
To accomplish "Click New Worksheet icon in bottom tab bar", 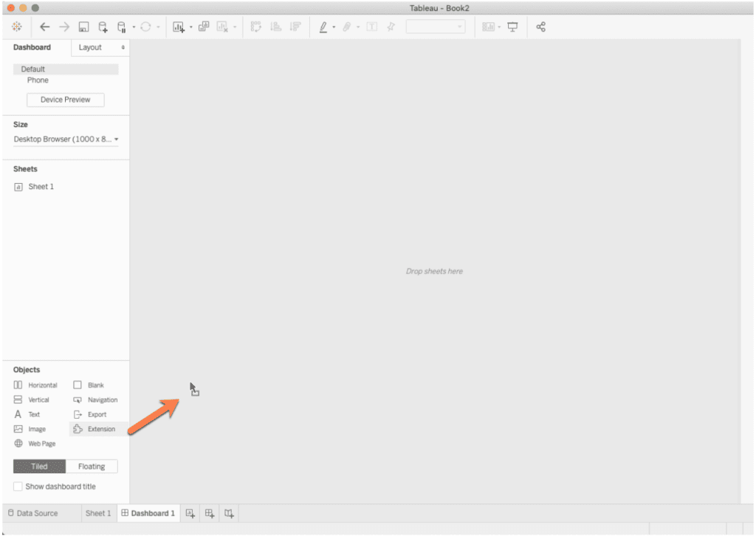I will coord(190,514).
